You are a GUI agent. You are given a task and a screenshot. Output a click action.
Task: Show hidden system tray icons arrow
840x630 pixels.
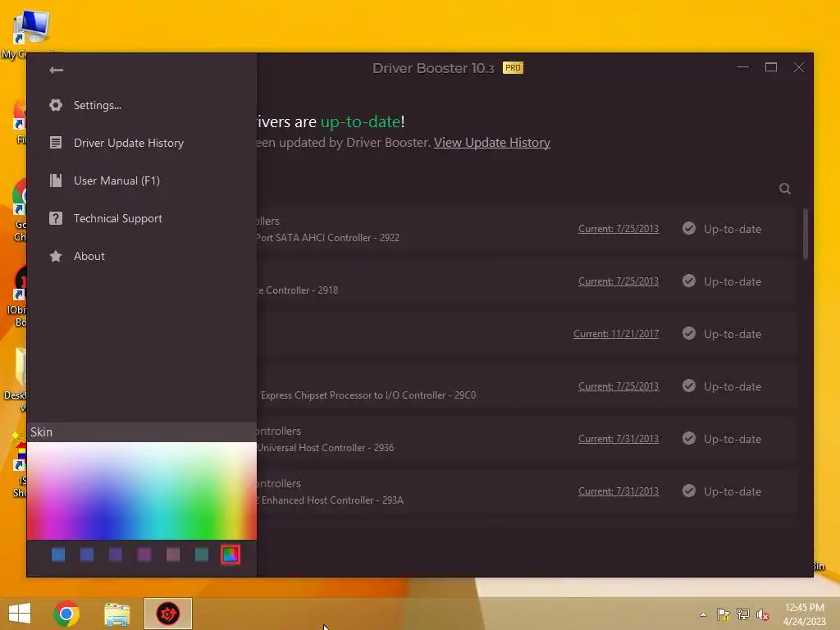(x=703, y=614)
